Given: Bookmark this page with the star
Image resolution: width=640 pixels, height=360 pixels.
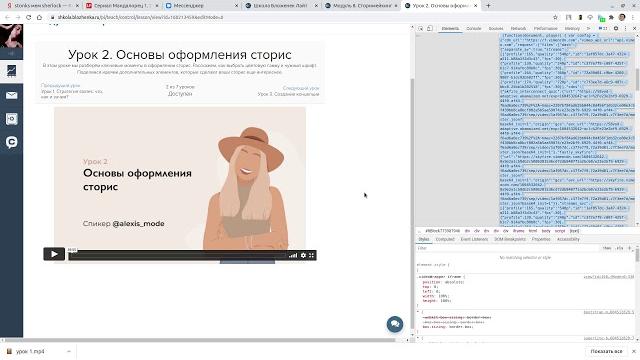Looking at the screenshot, I should pyautogui.click(x=555, y=17).
